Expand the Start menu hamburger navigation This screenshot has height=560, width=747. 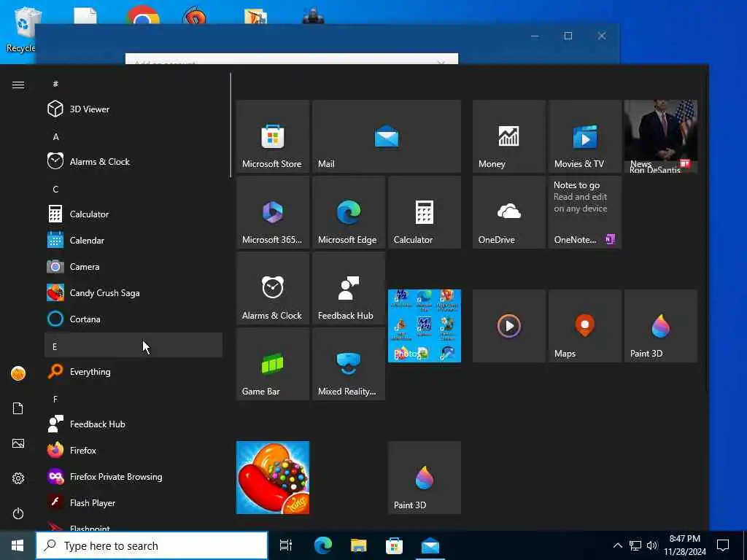point(18,85)
